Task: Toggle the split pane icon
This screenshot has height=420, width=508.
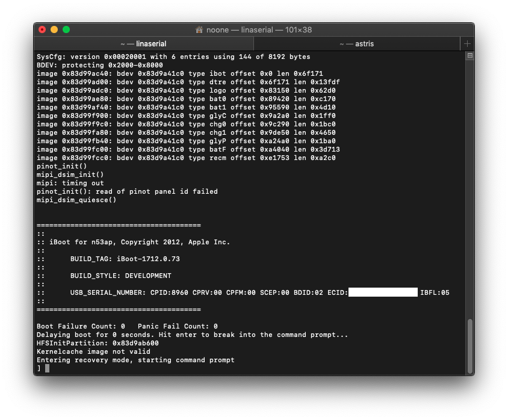Action: (x=469, y=56)
